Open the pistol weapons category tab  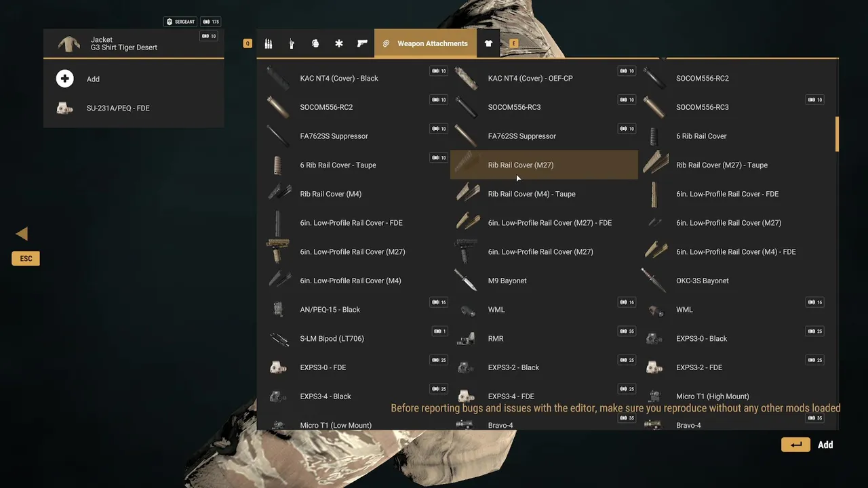tap(362, 43)
